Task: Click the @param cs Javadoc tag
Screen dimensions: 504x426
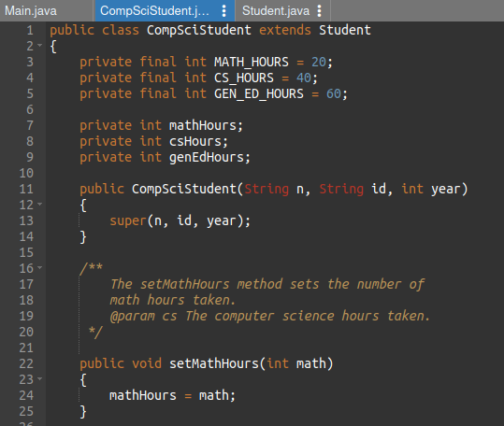Action: pos(143,316)
